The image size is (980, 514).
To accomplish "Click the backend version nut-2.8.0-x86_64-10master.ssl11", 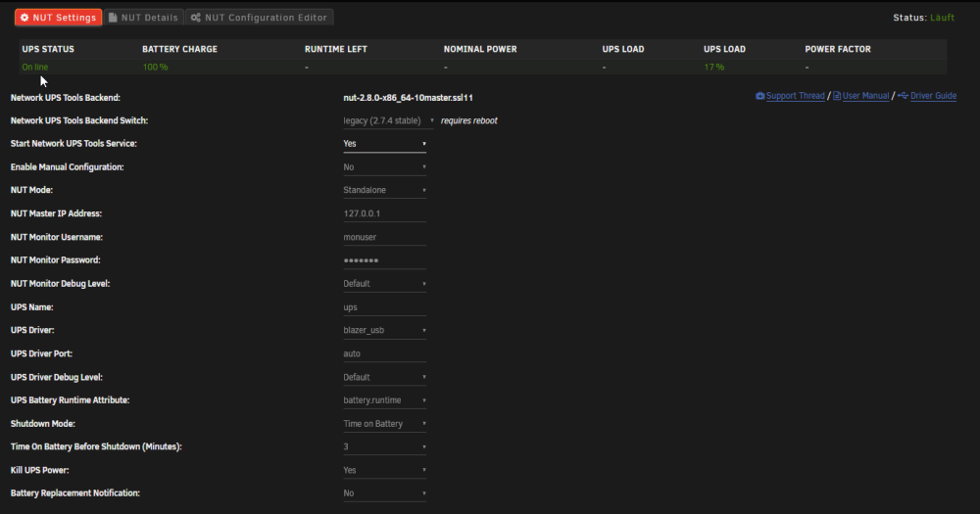I will pos(408,98).
